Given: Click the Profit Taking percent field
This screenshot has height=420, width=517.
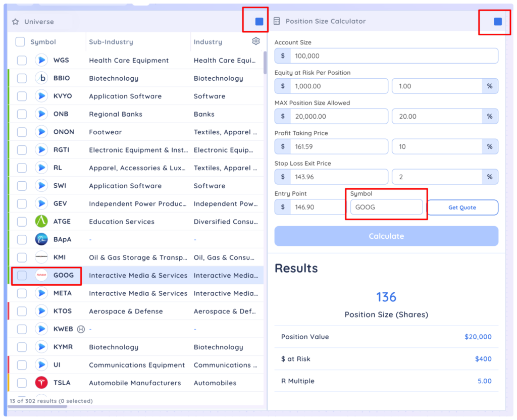Looking at the screenshot, I should [x=445, y=146].
